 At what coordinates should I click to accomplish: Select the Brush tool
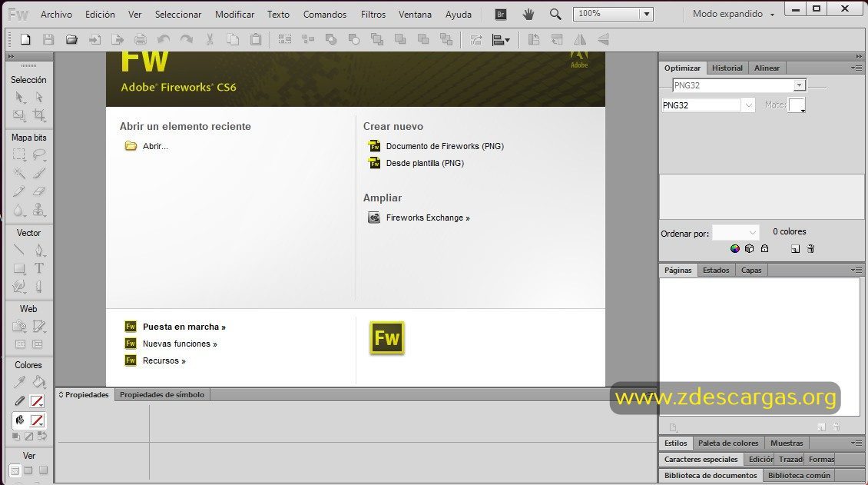38,173
